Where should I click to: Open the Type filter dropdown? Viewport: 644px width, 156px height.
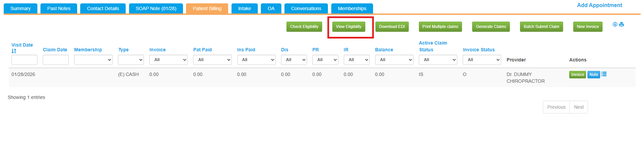pos(131,60)
